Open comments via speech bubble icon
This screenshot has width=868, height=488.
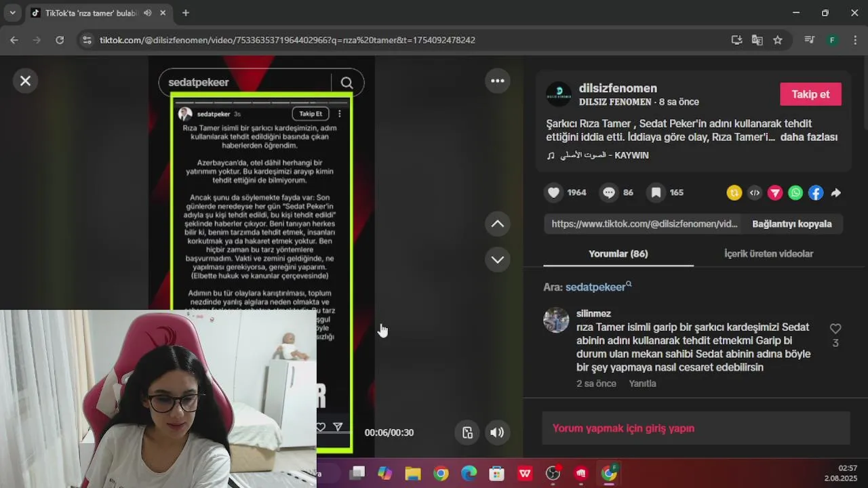(x=609, y=192)
